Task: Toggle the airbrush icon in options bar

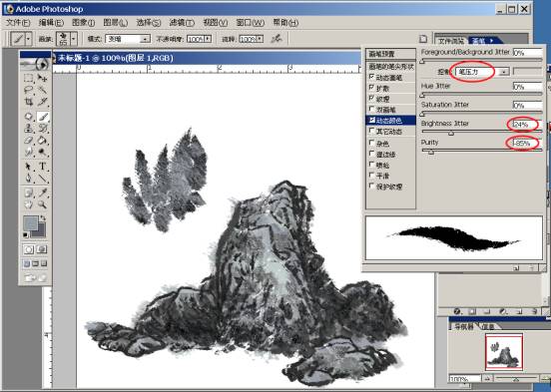Action: point(276,39)
